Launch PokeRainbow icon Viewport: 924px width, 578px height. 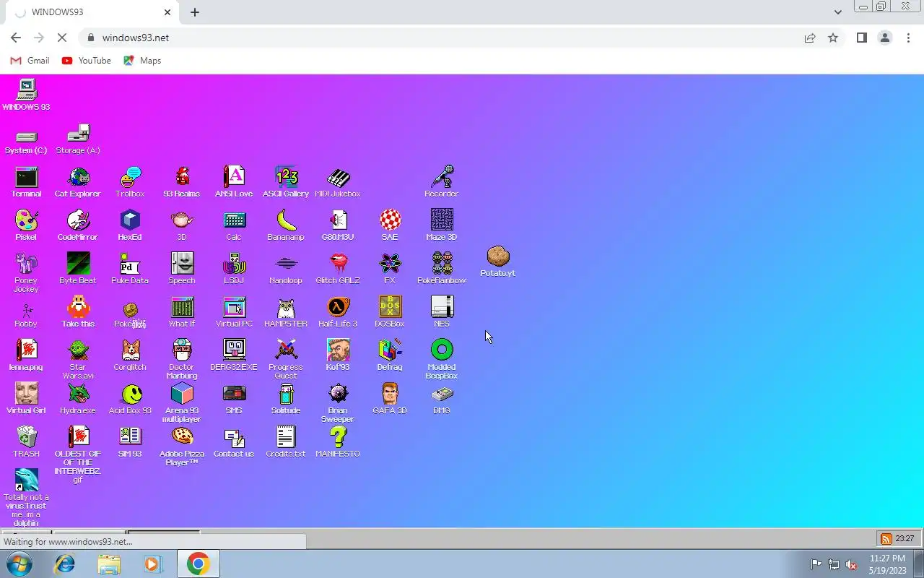(442, 268)
